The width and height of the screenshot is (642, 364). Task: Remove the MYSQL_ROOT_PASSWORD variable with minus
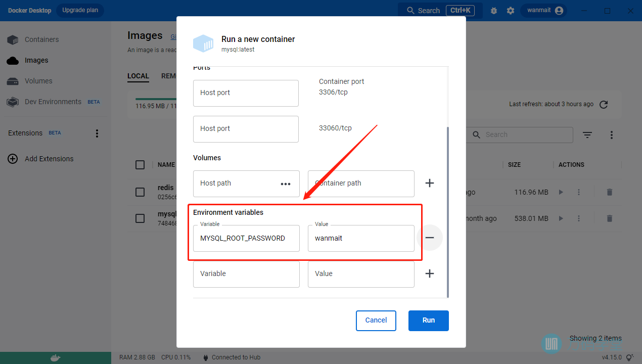pyautogui.click(x=430, y=238)
